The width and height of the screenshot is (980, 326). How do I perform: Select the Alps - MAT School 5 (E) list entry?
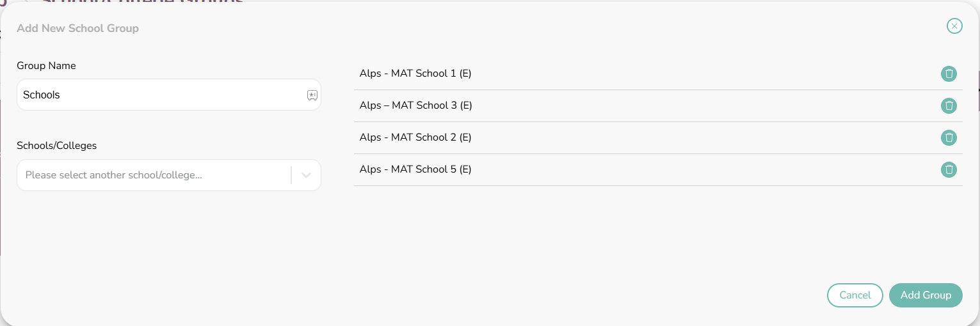(658, 169)
